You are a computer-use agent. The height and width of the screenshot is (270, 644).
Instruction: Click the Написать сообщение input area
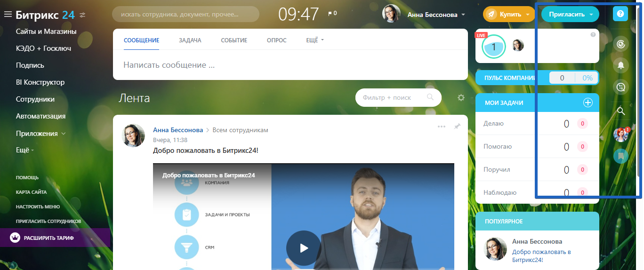pyautogui.click(x=290, y=65)
